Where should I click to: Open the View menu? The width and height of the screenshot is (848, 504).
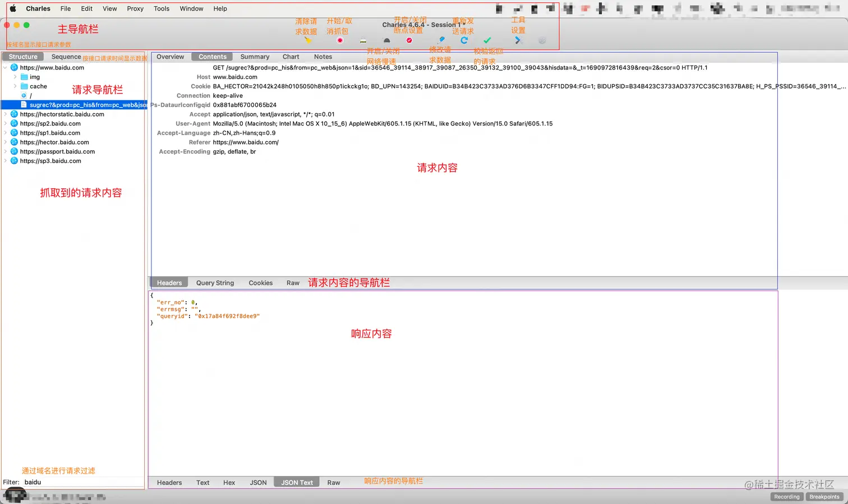[110, 8]
